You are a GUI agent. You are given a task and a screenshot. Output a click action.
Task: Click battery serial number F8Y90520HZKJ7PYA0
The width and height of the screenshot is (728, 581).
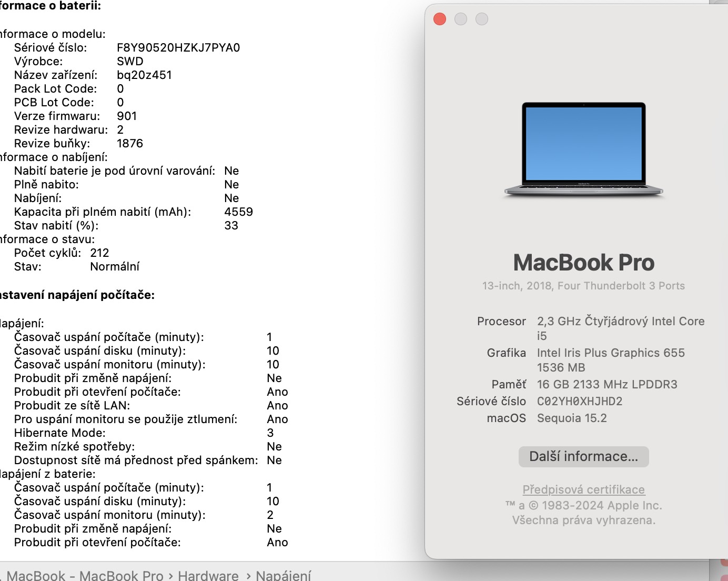[x=178, y=47]
